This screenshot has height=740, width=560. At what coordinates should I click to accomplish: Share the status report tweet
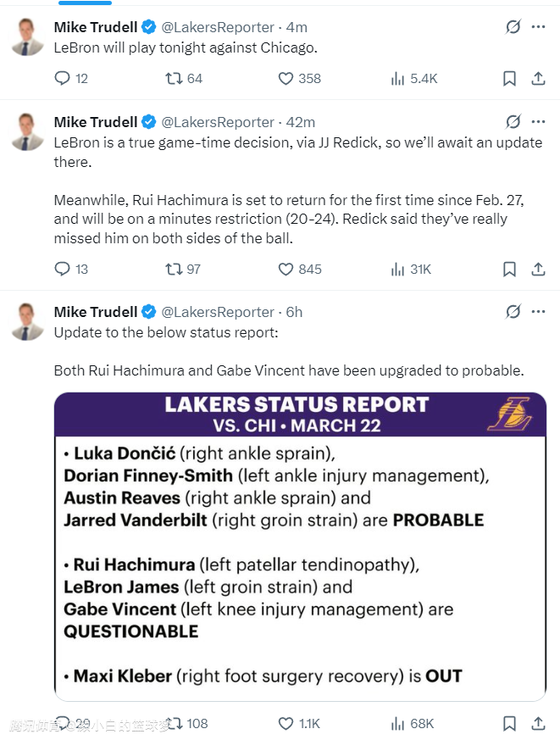[538, 723]
